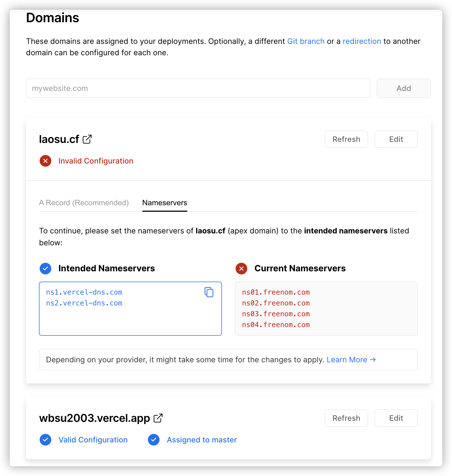Copy the intended nameservers to clipboard
The width and height of the screenshot is (452, 476).
(x=209, y=292)
